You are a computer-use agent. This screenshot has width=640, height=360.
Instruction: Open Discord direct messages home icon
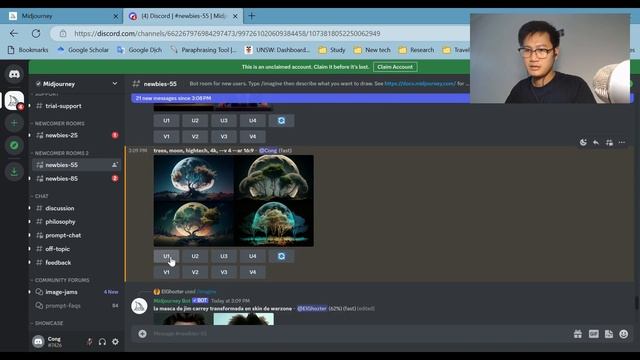click(x=14, y=74)
